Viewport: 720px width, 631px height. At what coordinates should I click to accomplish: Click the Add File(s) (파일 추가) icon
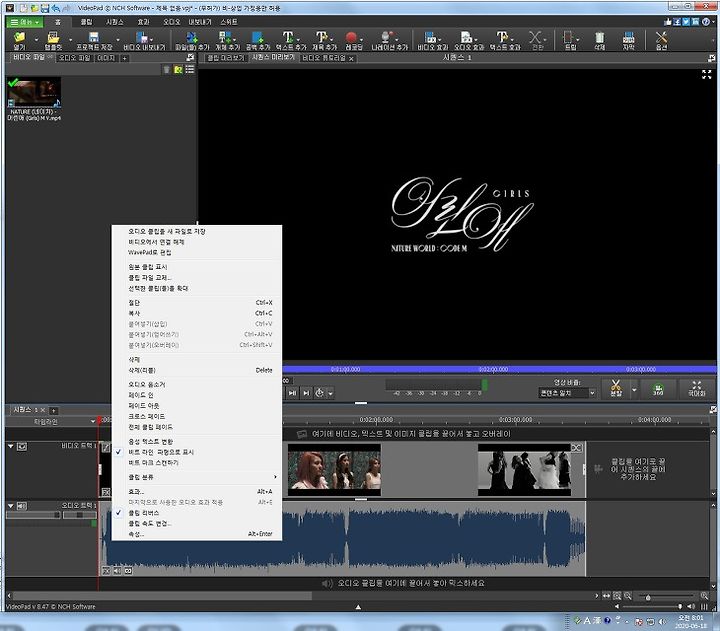click(191, 37)
